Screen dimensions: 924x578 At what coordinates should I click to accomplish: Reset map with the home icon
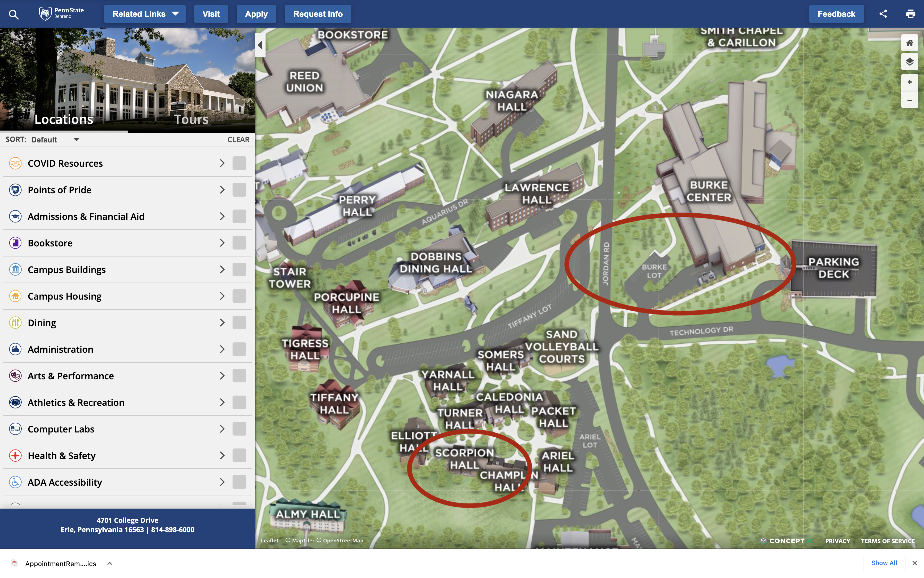point(910,43)
